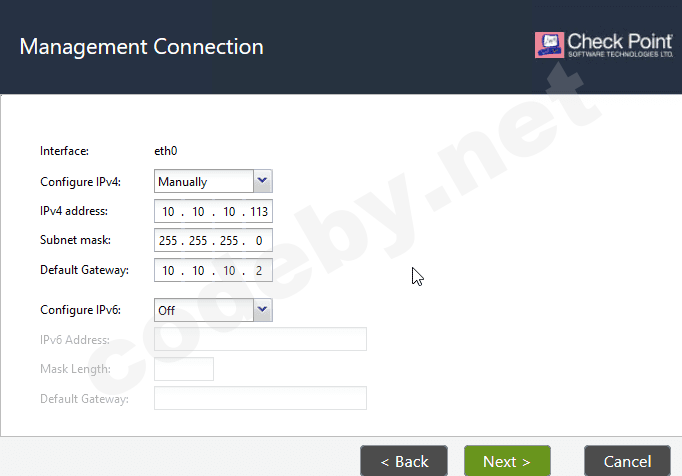Screen dimensions: 682x476
Task: Expand the Configure IPv6 dropdown arrow
Action: pos(262,310)
